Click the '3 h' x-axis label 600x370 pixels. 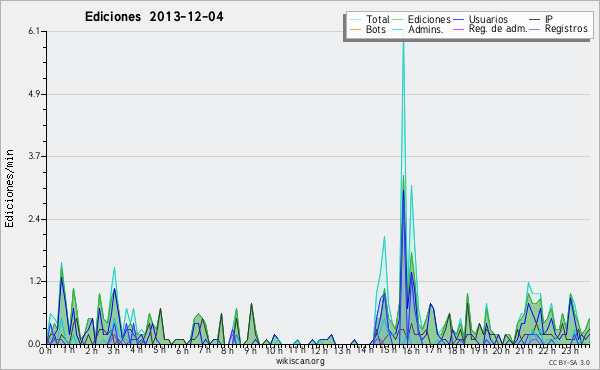pyautogui.click(x=114, y=350)
